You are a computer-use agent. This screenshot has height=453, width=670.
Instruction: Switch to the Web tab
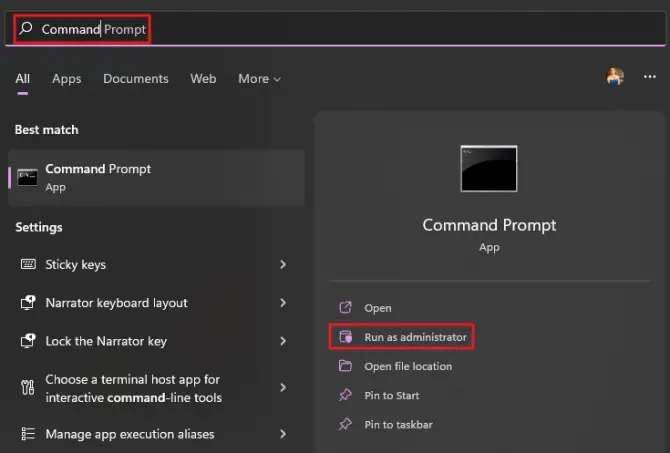(x=203, y=79)
